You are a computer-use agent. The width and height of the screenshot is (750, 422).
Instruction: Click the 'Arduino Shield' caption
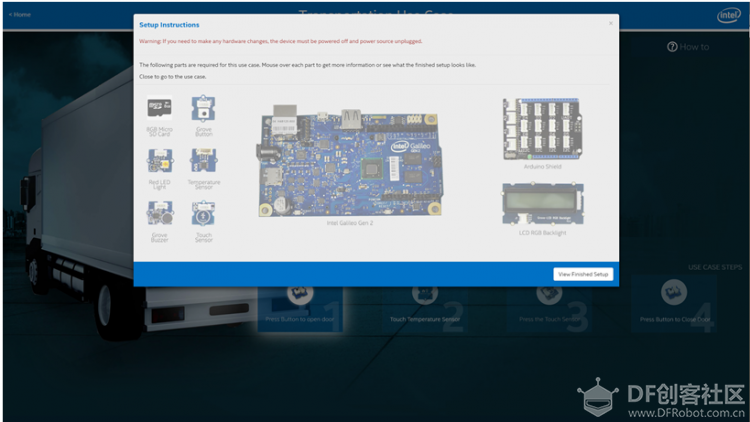(542, 167)
